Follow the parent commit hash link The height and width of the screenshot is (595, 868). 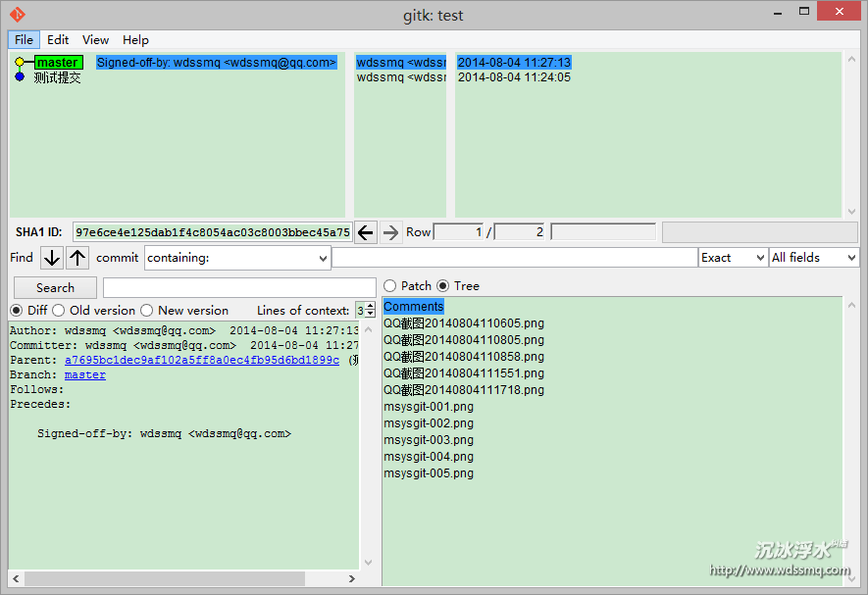click(x=201, y=361)
